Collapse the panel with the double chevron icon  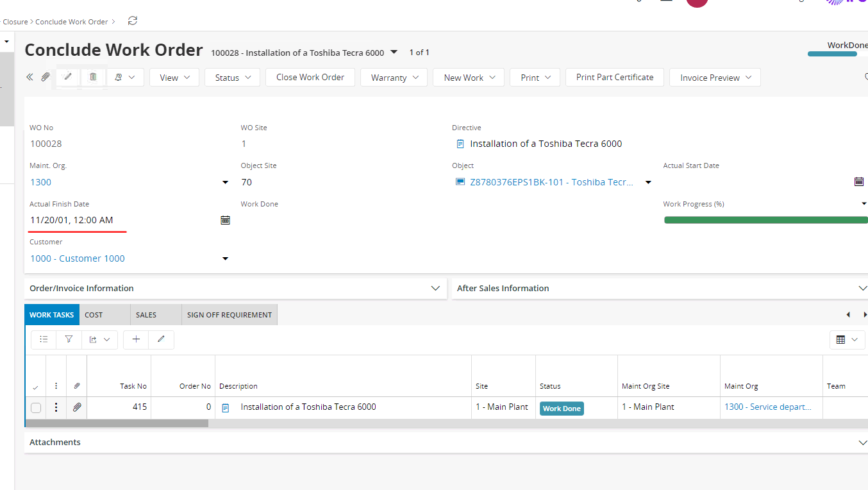[x=29, y=77]
